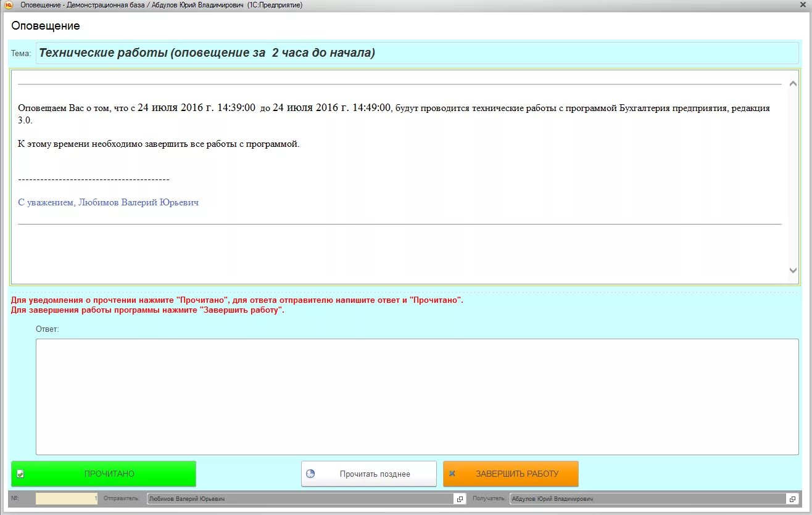Click the cross icon on ЗАВЕРШИТЬ РАБОТУ

tap(452, 474)
